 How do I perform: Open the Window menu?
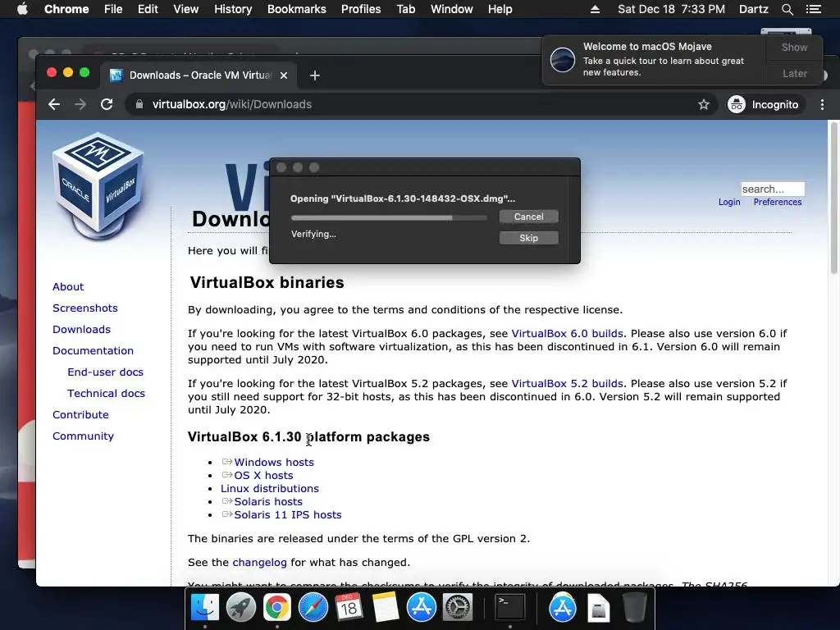pos(452,9)
